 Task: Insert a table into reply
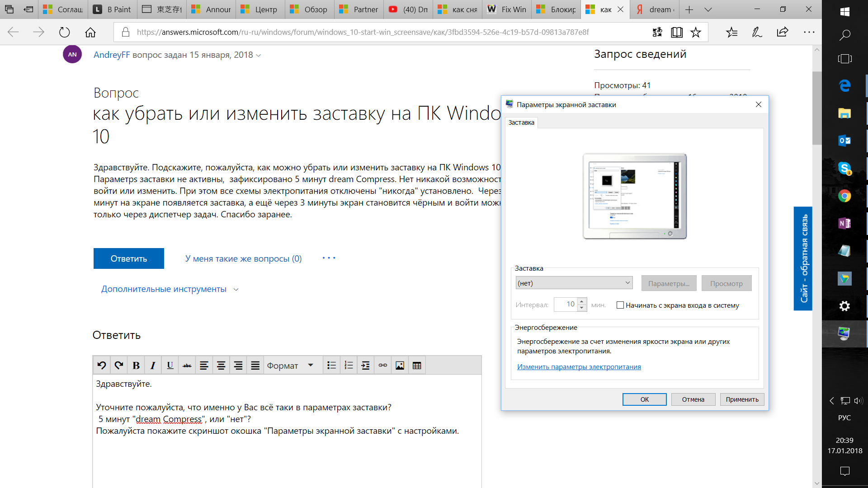417,365
